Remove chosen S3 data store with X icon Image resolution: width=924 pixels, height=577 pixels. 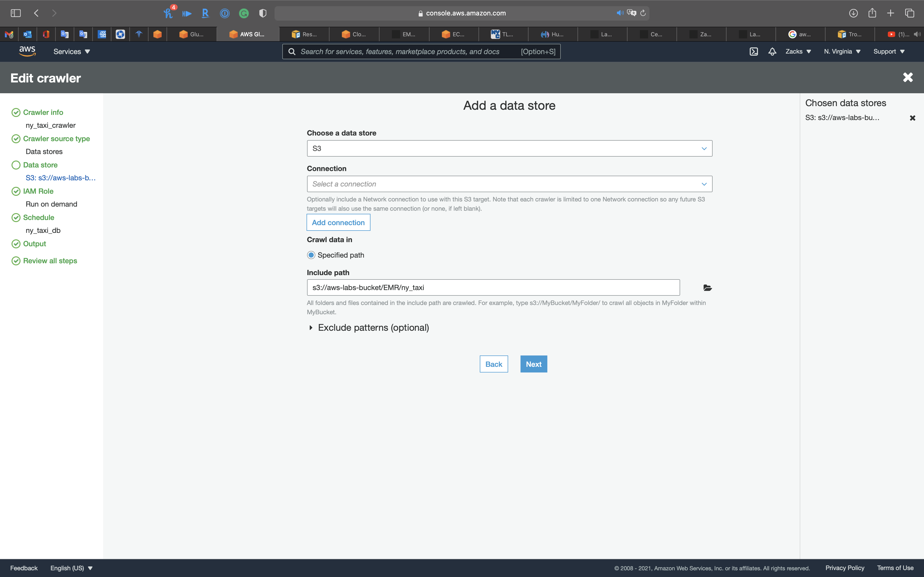(912, 118)
